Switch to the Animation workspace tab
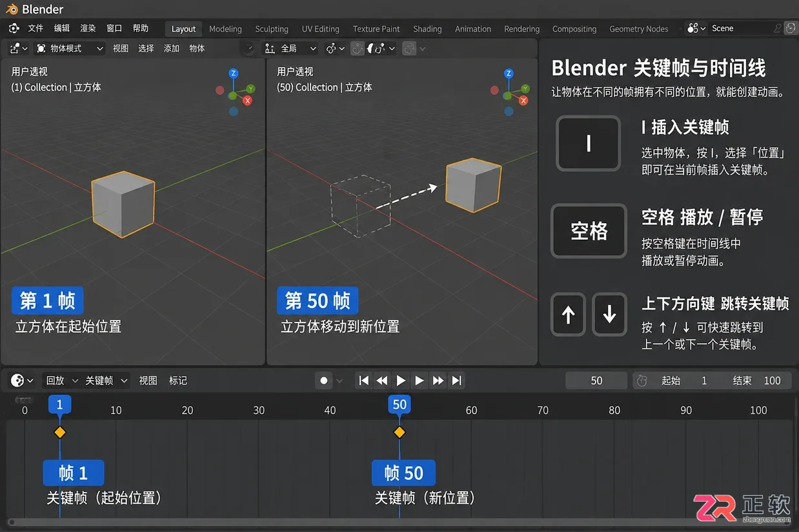 pyautogui.click(x=473, y=29)
